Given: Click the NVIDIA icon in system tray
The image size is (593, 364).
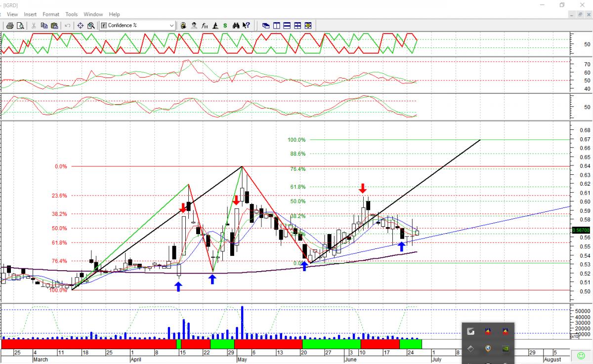Looking at the screenshot, I should [505, 348].
